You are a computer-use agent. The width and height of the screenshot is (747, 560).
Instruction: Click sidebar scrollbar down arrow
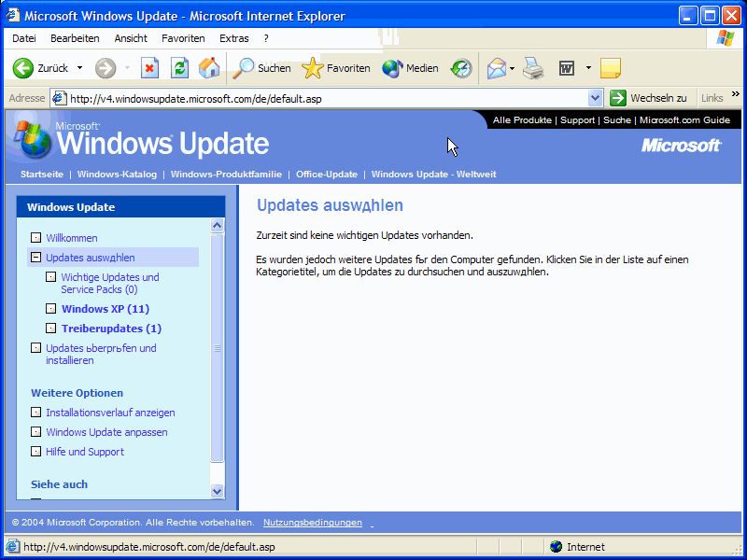(218, 491)
